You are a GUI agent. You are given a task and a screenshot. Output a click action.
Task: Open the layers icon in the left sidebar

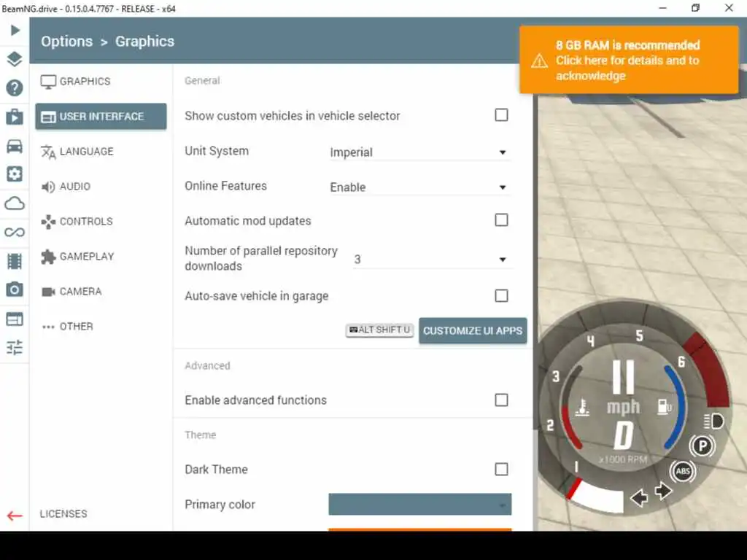pos(15,59)
